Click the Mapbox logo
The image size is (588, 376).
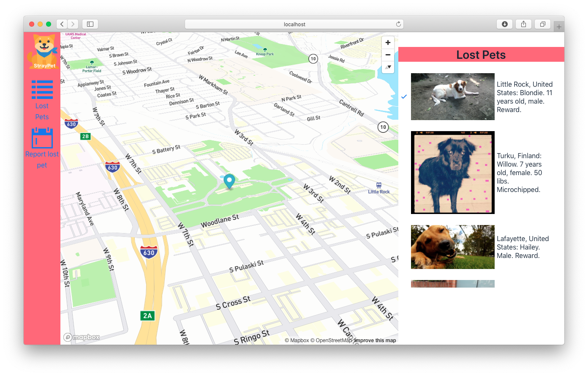82,337
